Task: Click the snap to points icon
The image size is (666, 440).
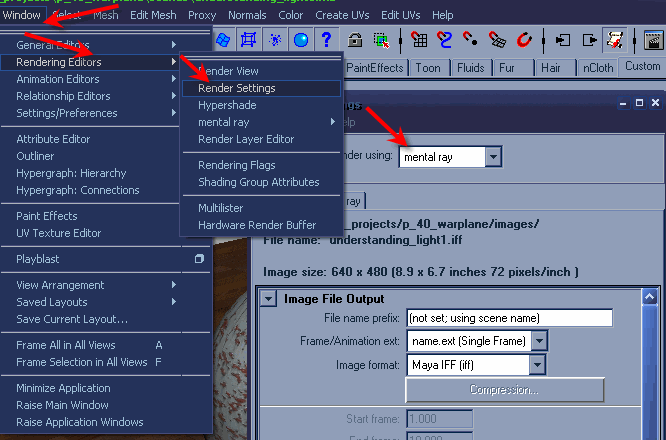Action: [471, 40]
